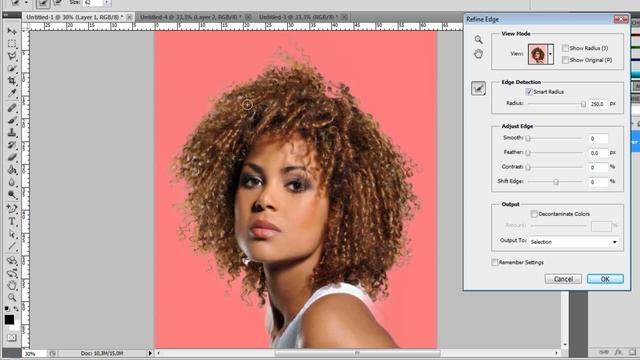The width and height of the screenshot is (640, 360).
Task: Enable Show Radius checkbox
Action: tap(565, 48)
